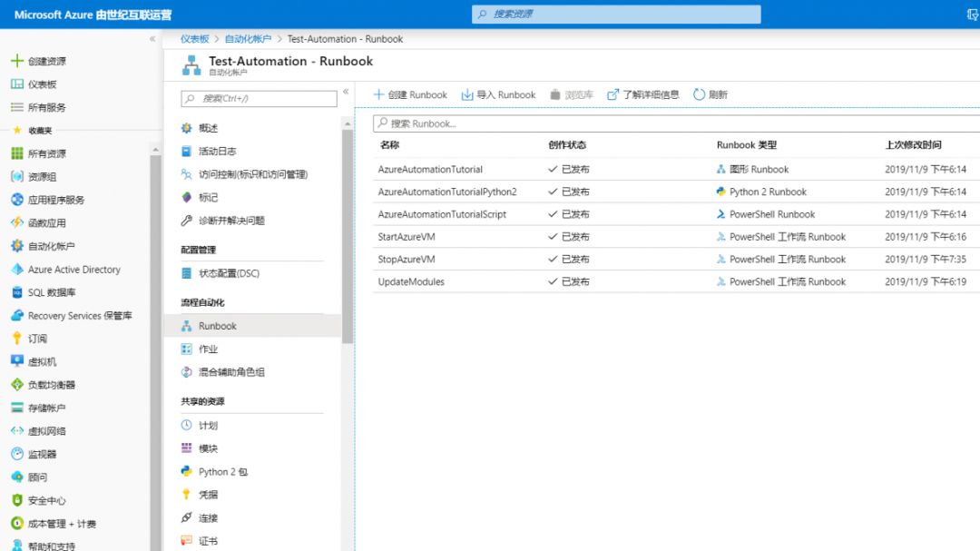Click the Overview gear icon in resource menu
This screenshot has height=551, width=980.
point(186,128)
